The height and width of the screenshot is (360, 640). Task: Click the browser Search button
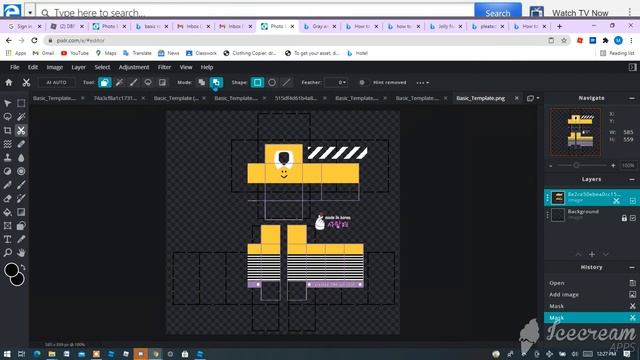pos(498,12)
